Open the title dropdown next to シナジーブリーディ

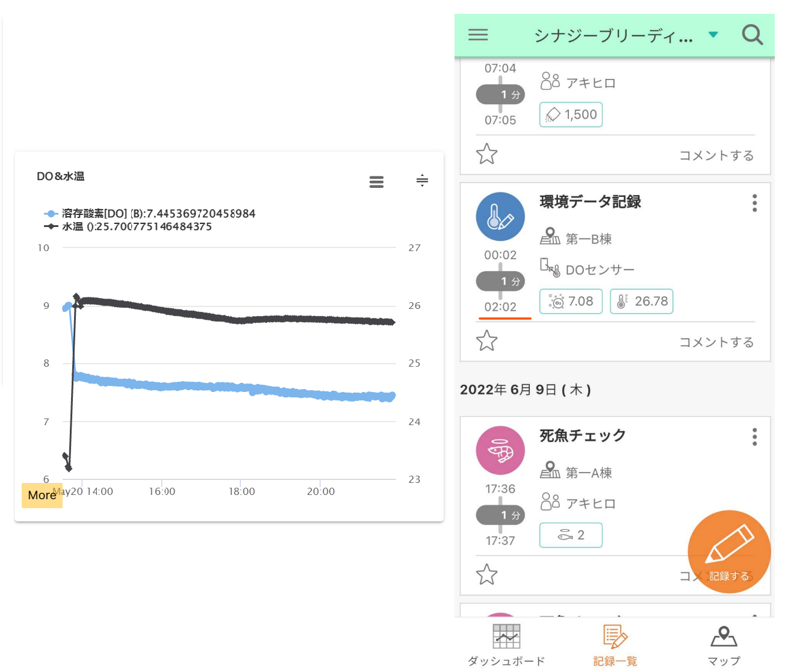point(713,35)
